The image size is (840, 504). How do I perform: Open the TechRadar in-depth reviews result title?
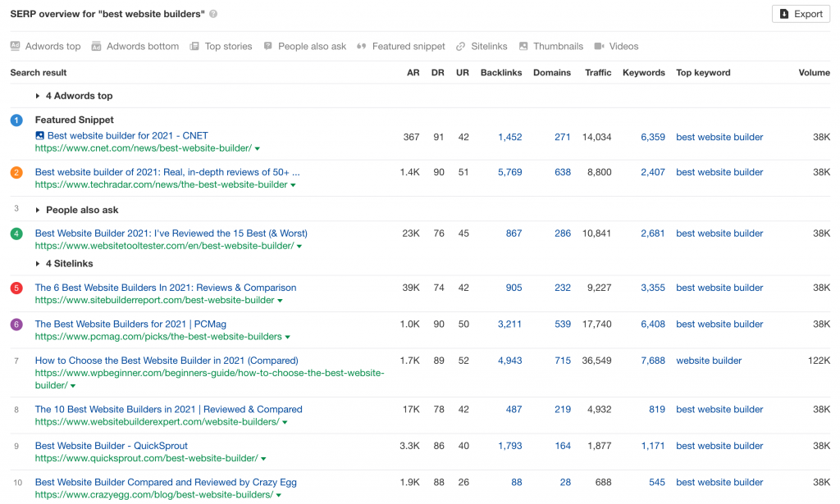(167, 172)
